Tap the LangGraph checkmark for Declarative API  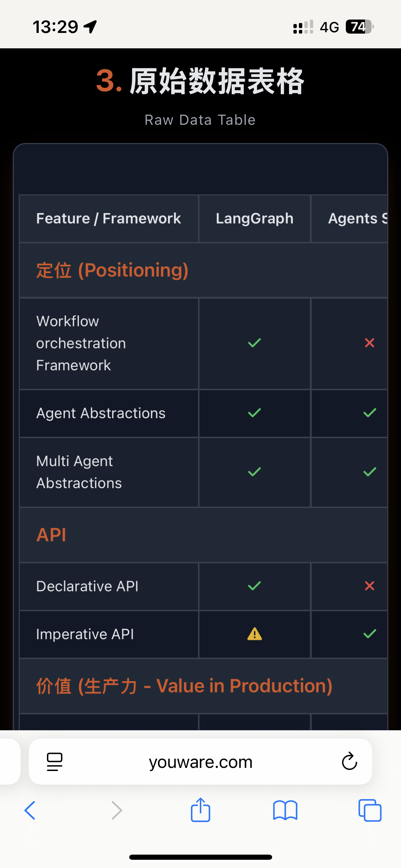click(254, 586)
